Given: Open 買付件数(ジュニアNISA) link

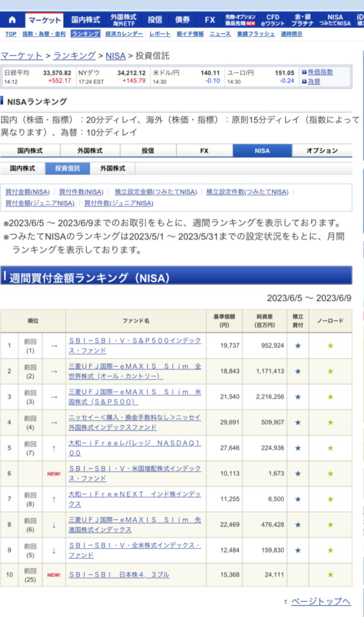Looking at the screenshot, I should click(x=119, y=204).
